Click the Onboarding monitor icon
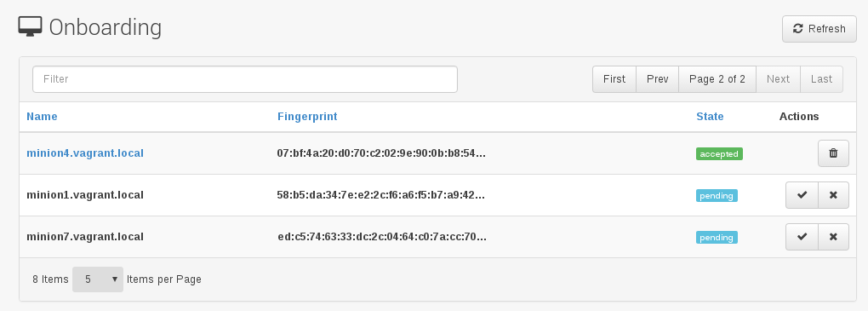This screenshot has width=868, height=311. (x=30, y=26)
